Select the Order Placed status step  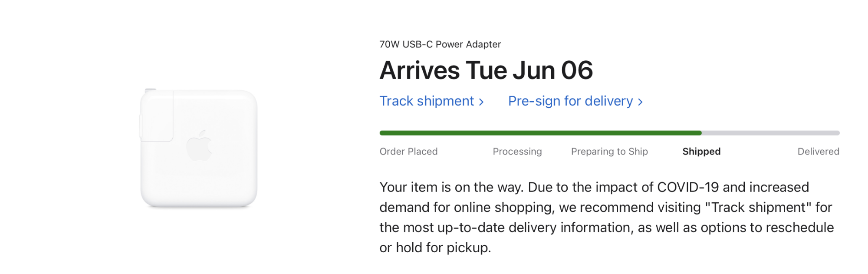pos(408,152)
